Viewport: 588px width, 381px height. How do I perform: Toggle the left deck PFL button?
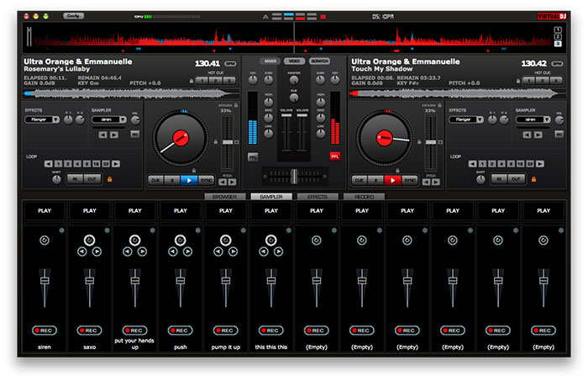point(253,156)
